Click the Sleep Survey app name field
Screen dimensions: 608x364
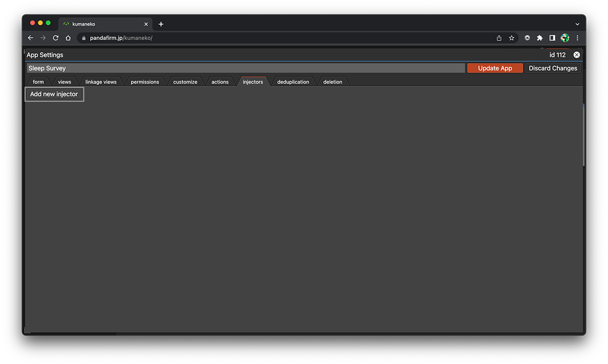[x=245, y=68]
